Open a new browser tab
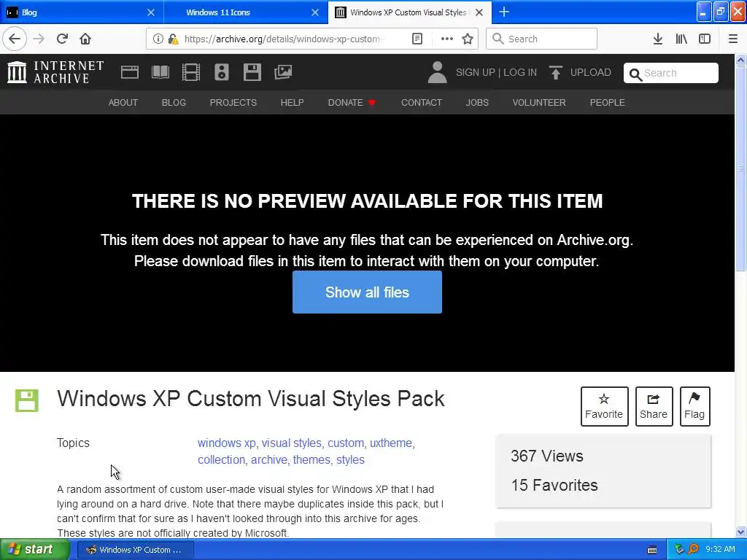This screenshot has width=747, height=560. [x=504, y=12]
